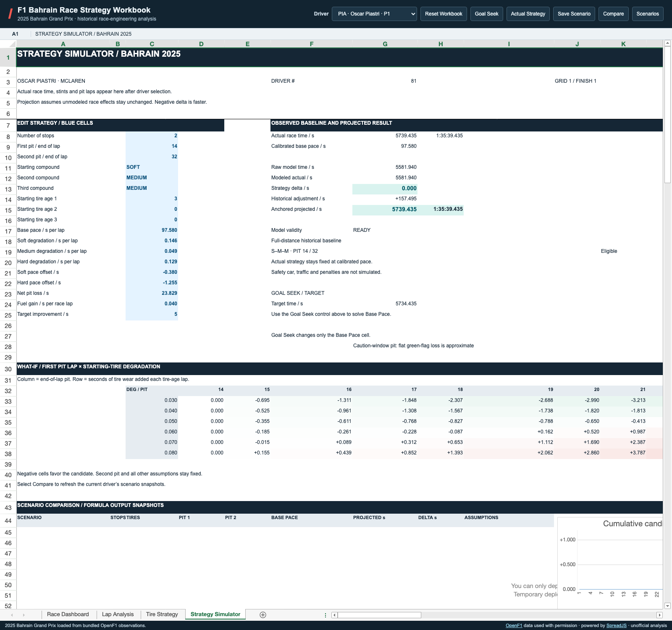Screen dimensions: 672x630
Task: Click the horizontal scrollbar left arrow
Action: 334,615
